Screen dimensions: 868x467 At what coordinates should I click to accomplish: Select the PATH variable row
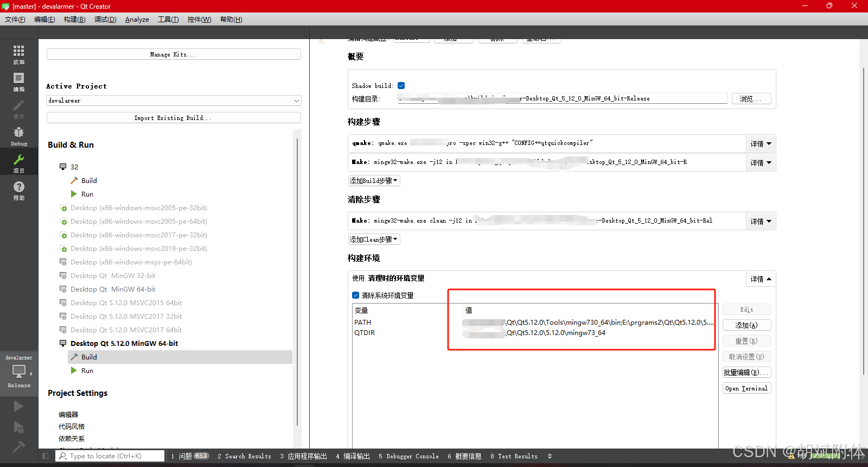click(535, 322)
